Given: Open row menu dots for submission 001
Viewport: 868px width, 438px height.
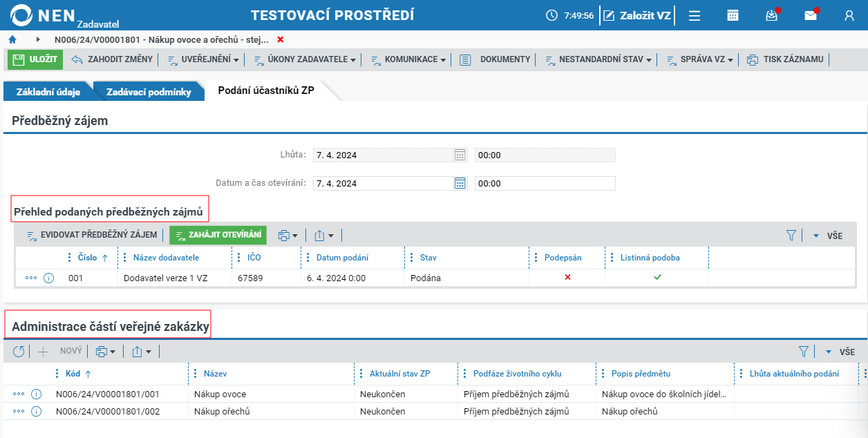Looking at the screenshot, I should (x=30, y=278).
